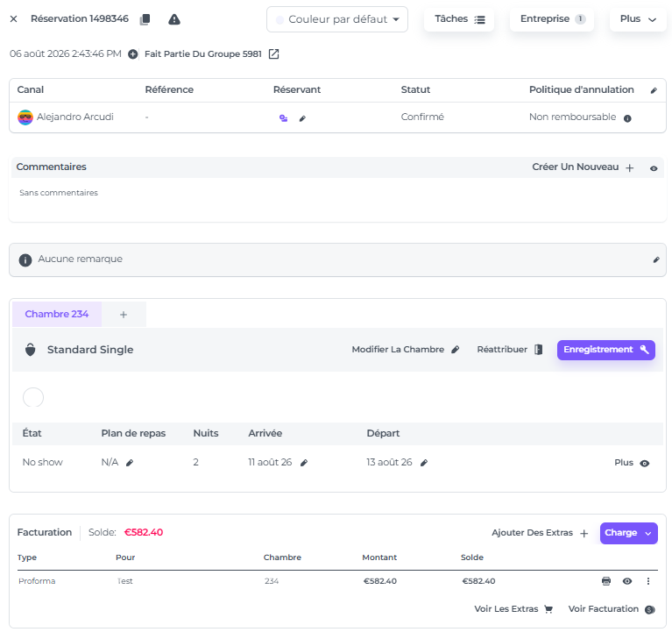
Task: Open group 5981 external link icon
Action: click(x=273, y=54)
